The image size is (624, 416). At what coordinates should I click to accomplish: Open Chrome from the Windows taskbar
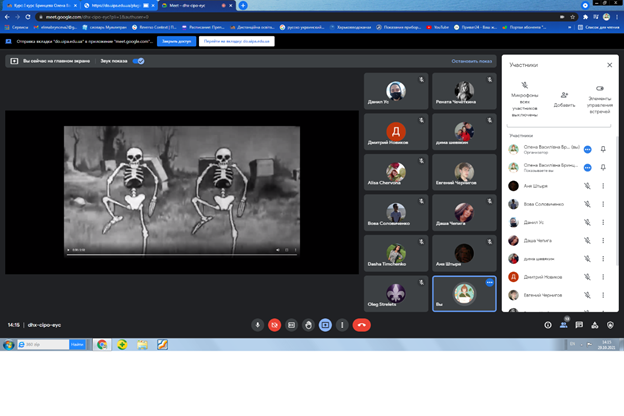pos(102,344)
